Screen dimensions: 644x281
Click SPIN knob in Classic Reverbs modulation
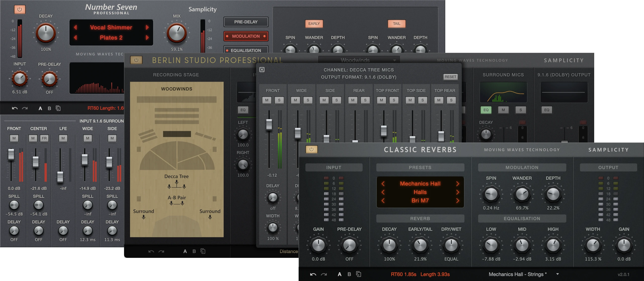pyautogui.click(x=491, y=194)
